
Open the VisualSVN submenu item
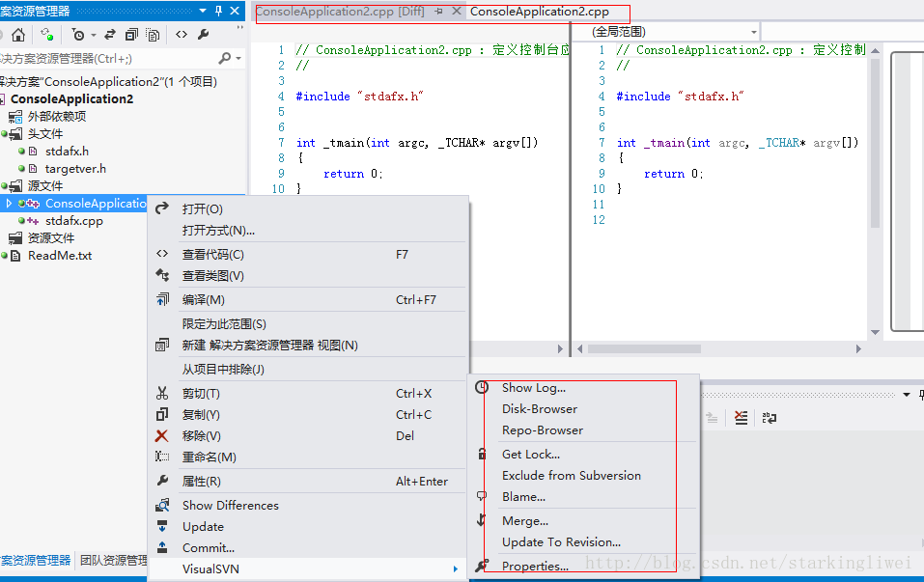coord(308,569)
